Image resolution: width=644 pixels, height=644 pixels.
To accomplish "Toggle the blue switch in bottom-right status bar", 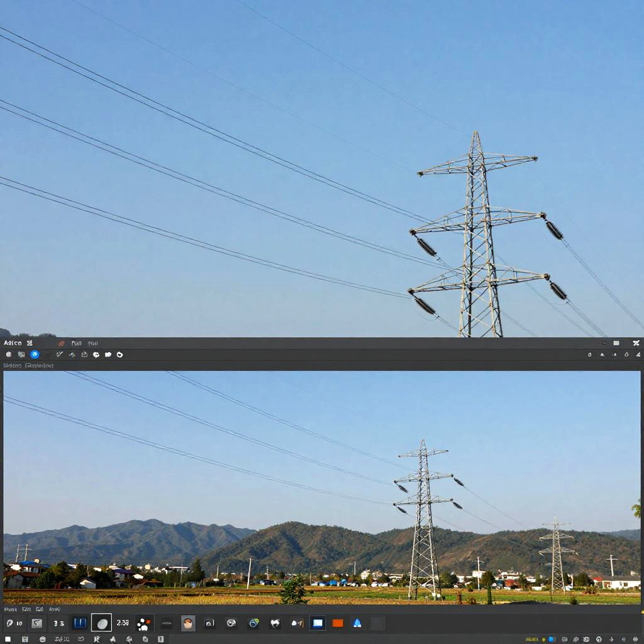I will (x=551, y=639).
